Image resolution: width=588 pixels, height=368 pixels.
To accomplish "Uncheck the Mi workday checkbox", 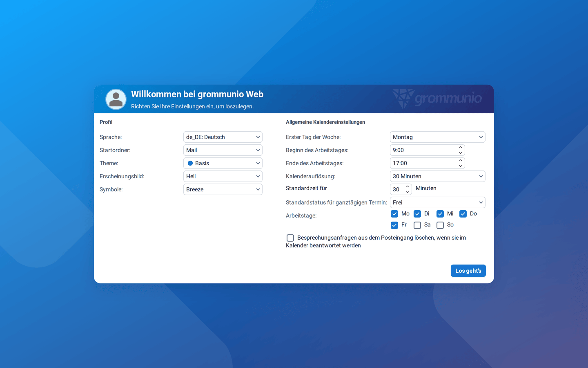I will (x=440, y=214).
